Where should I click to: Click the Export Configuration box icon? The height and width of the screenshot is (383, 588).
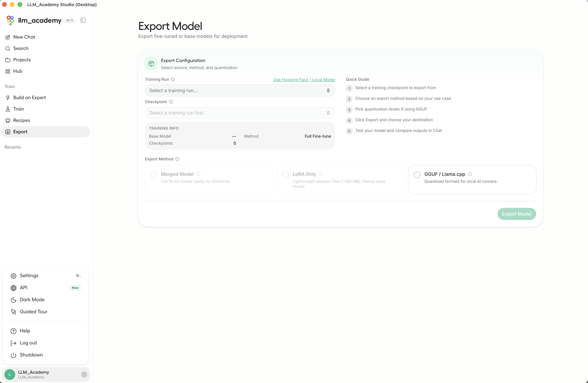(151, 64)
